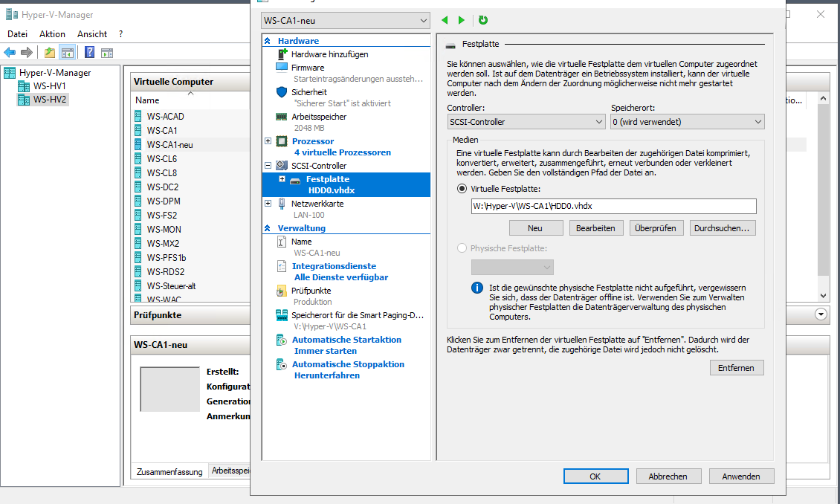Click the back arrow in Hyper-V Manager toolbar
This screenshot has width=840, height=504.
tap(10, 53)
